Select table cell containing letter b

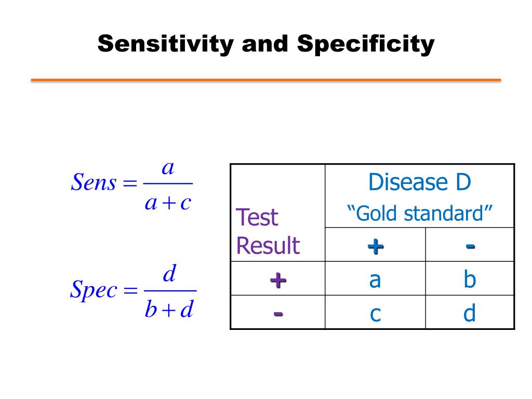coord(470,278)
